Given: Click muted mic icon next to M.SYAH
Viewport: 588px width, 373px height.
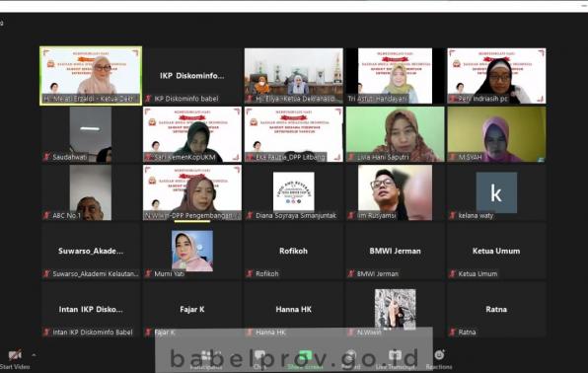Looking at the screenshot, I should tap(453, 157).
